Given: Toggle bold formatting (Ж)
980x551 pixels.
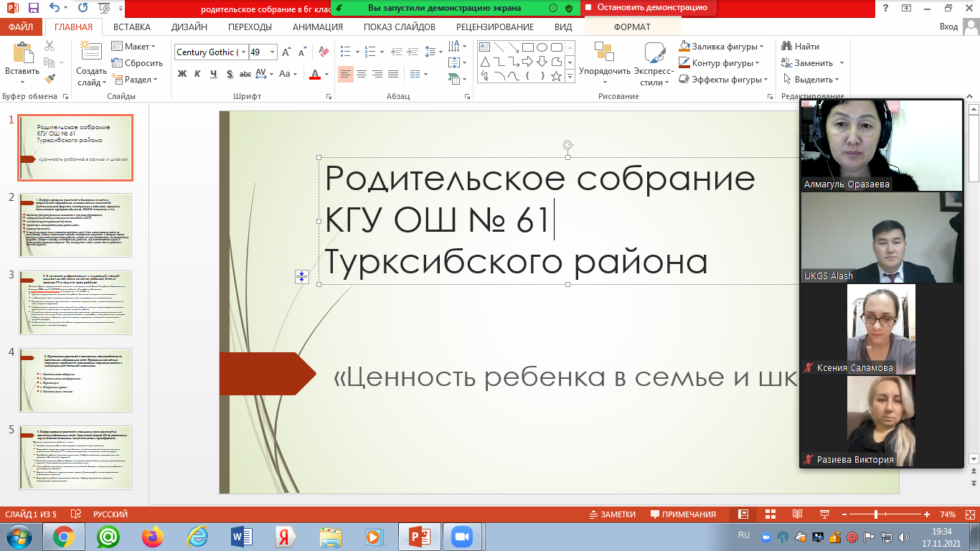Looking at the screenshot, I should pyautogui.click(x=182, y=74).
